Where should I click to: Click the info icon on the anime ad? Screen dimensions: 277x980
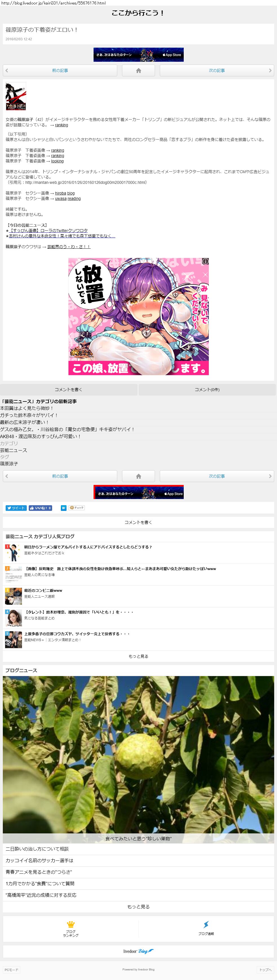(205, 261)
